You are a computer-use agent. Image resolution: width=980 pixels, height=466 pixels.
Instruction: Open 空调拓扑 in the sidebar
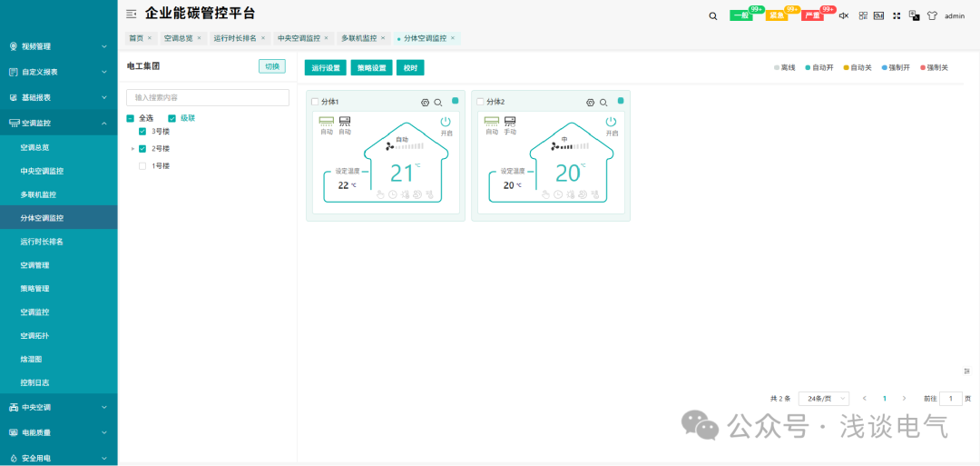coord(34,336)
